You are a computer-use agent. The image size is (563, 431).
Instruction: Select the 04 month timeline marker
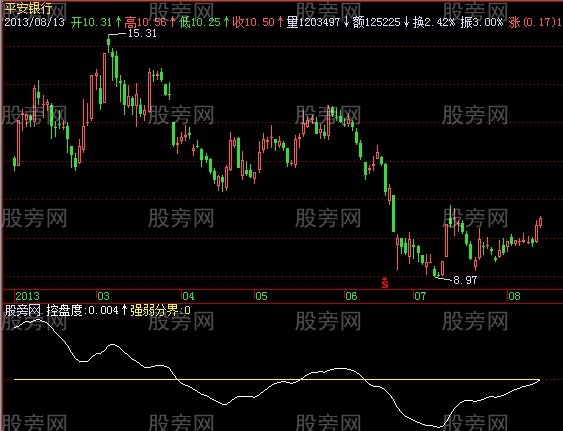pyautogui.click(x=188, y=296)
